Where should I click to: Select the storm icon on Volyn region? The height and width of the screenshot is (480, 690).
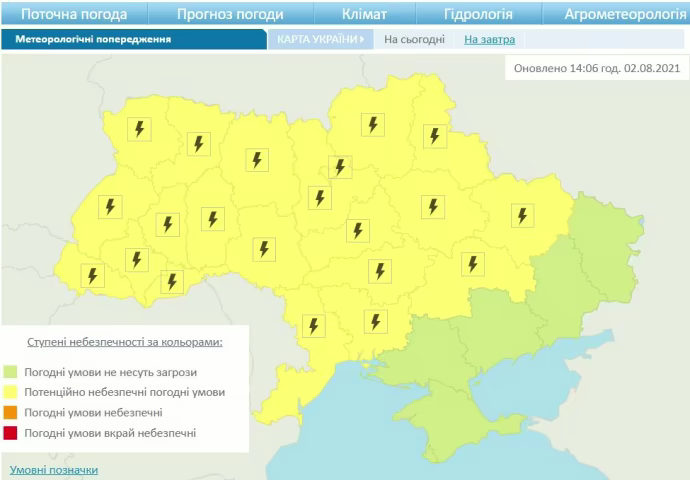coord(139,129)
